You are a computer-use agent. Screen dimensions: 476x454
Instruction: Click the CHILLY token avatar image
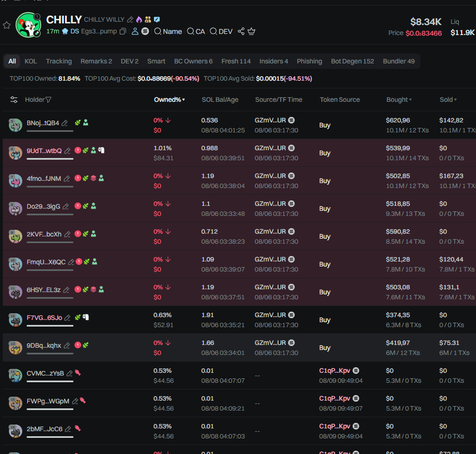click(x=28, y=25)
